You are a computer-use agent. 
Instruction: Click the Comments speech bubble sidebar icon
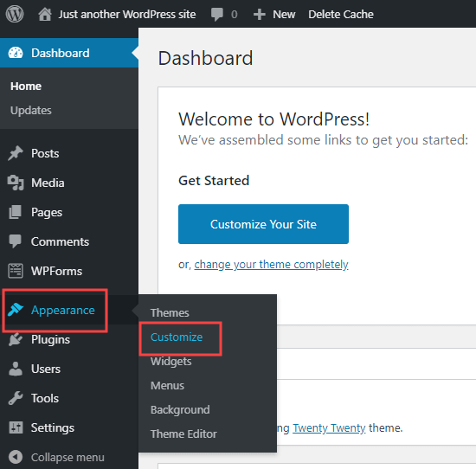coord(16,241)
